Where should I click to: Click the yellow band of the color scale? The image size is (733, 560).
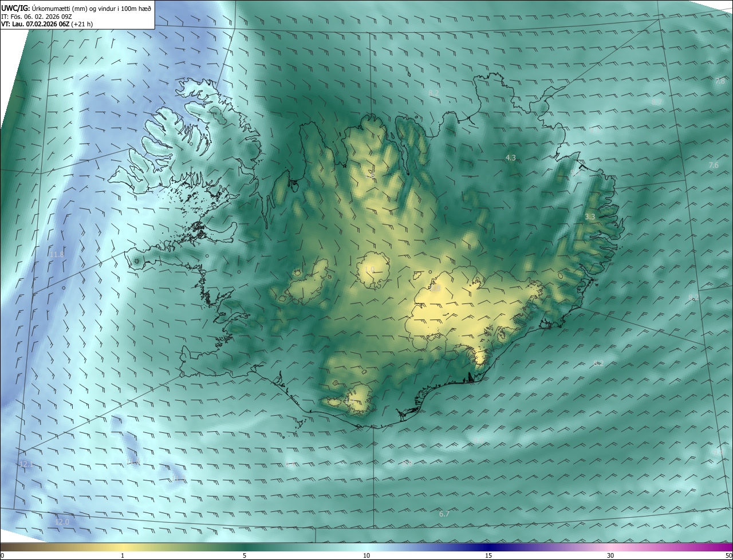coord(123,547)
